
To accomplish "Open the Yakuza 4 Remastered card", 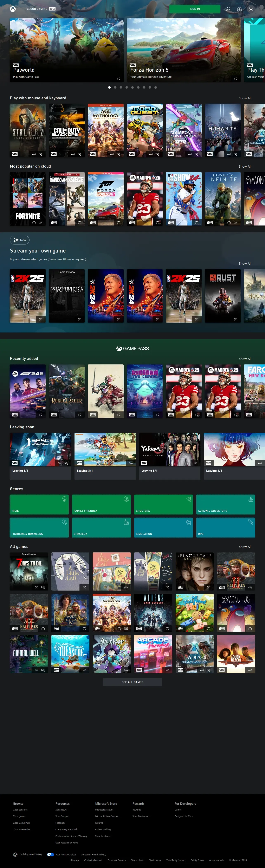I will 170,456.
